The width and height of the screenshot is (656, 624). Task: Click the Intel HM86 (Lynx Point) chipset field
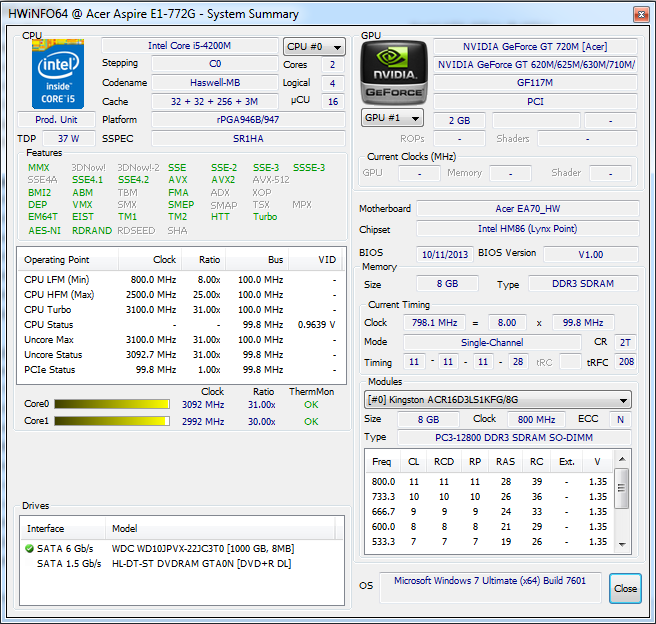[x=528, y=229]
